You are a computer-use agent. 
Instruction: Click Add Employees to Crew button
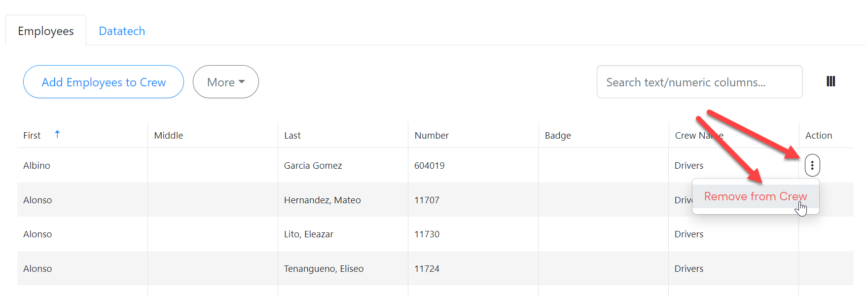[x=104, y=82]
